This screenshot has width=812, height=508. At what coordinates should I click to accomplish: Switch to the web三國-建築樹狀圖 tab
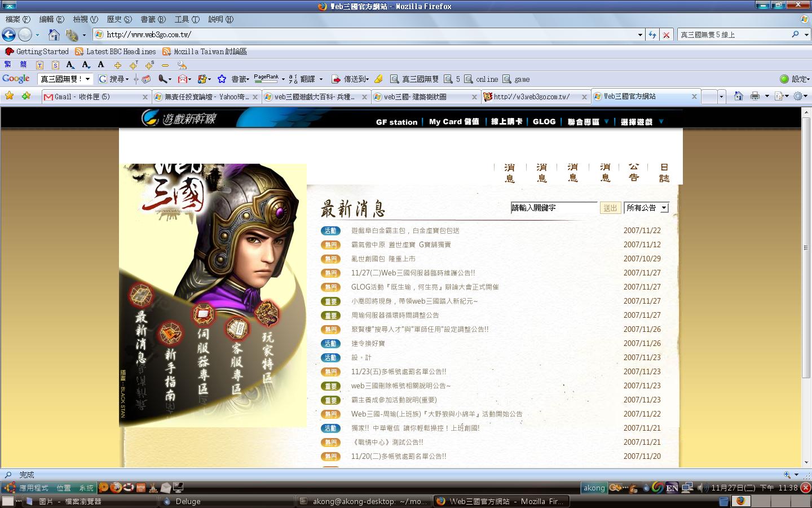tap(425, 97)
